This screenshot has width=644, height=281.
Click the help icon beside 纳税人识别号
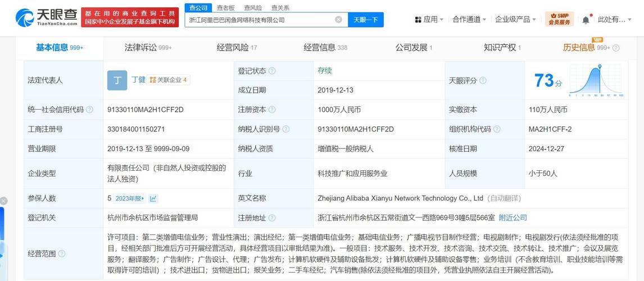tap(286, 129)
